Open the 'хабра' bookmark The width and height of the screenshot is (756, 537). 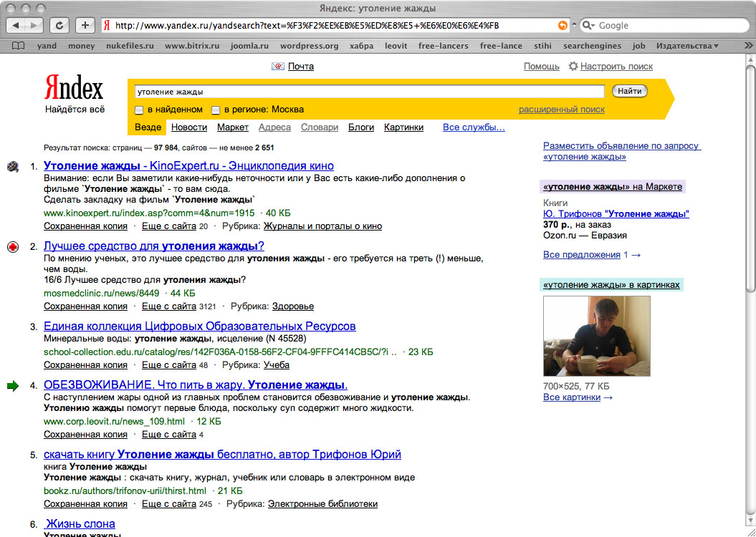[x=362, y=46]
